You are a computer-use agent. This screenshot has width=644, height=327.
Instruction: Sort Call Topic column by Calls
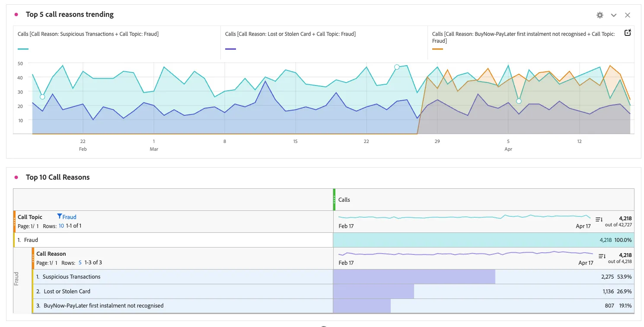(599, 220)
